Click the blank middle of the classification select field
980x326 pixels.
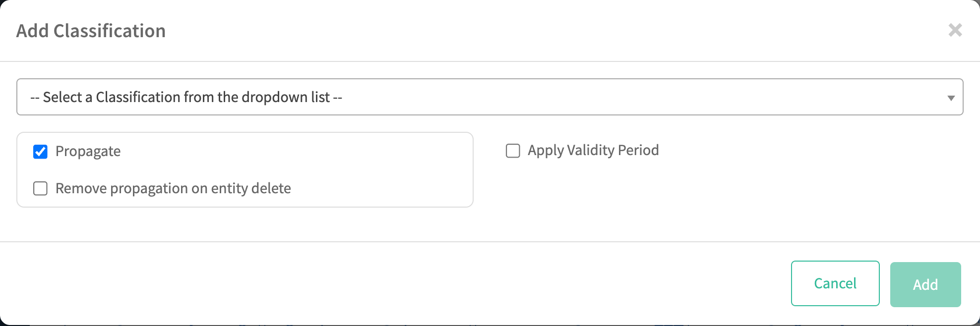tap(595, 97)
